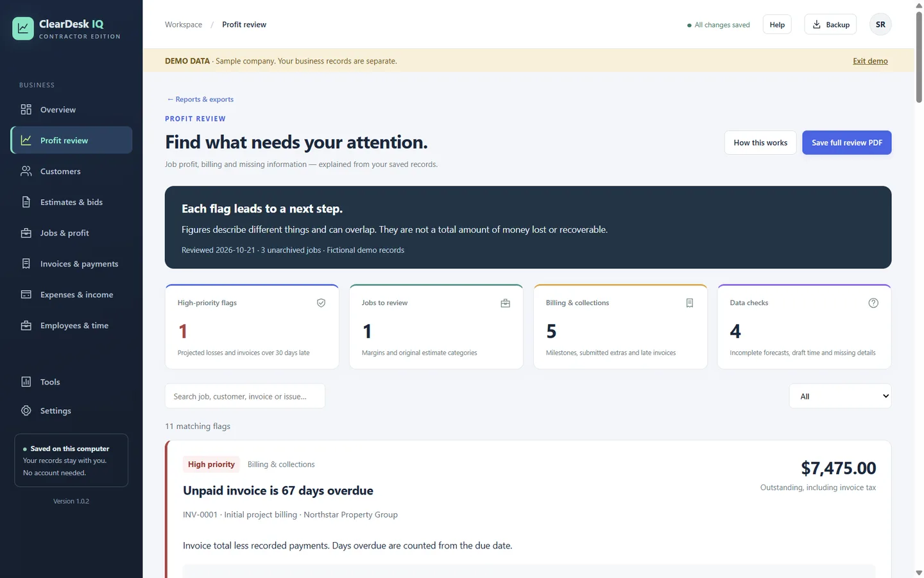Select the Jobs to review card
Viewport: 924px width, 578px height.
436,326
